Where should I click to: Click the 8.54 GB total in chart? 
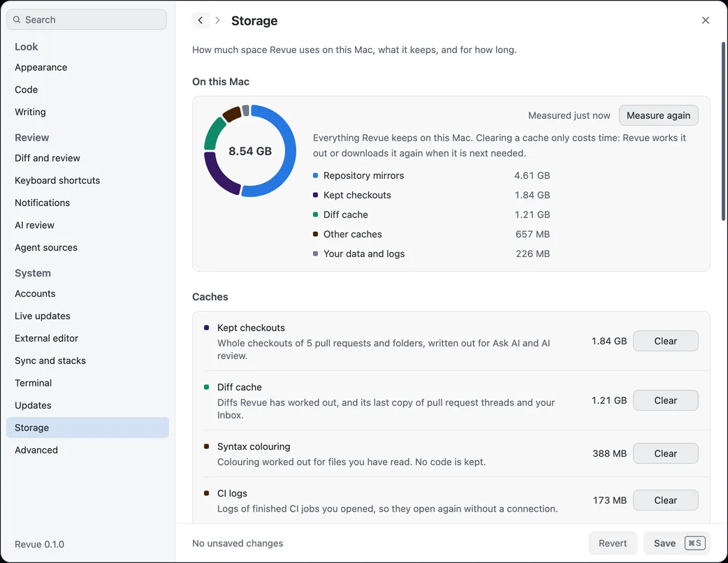250,151
